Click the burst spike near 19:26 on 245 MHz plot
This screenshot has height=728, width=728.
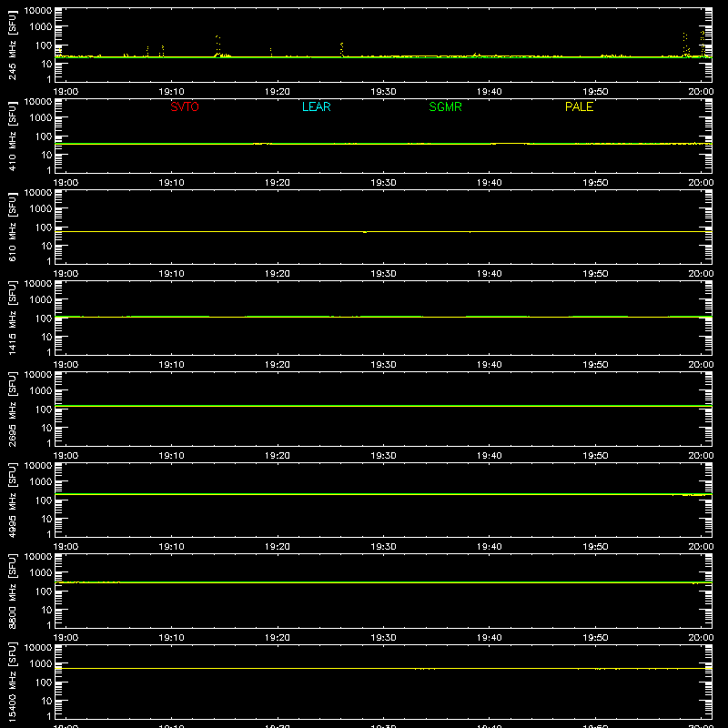342,49
